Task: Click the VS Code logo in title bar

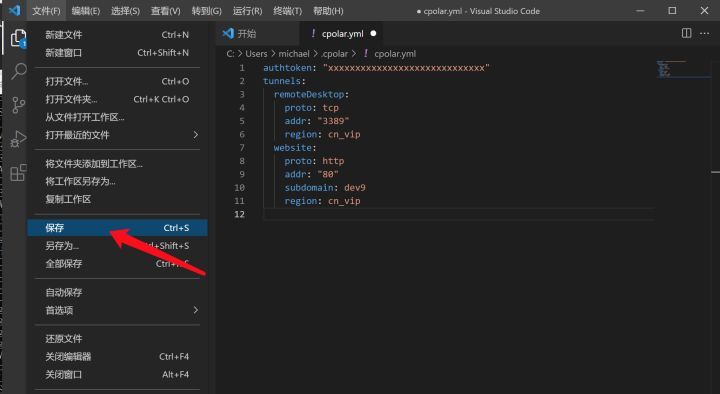Action: click(x=15, y=10)
